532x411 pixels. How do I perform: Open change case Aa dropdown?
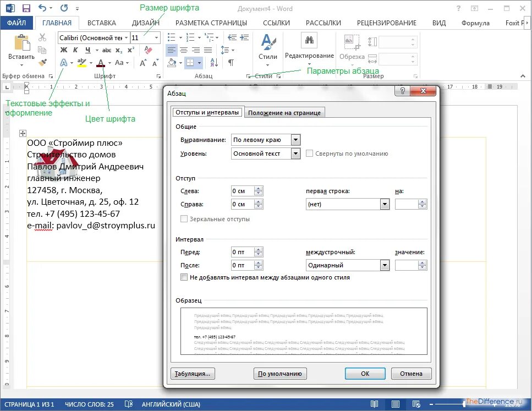pos(122,63)
